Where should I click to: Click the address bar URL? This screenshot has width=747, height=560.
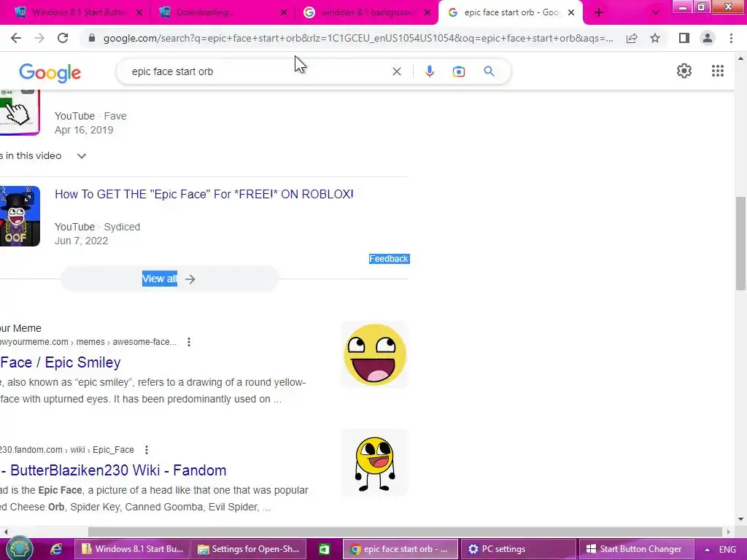[358, 38]
